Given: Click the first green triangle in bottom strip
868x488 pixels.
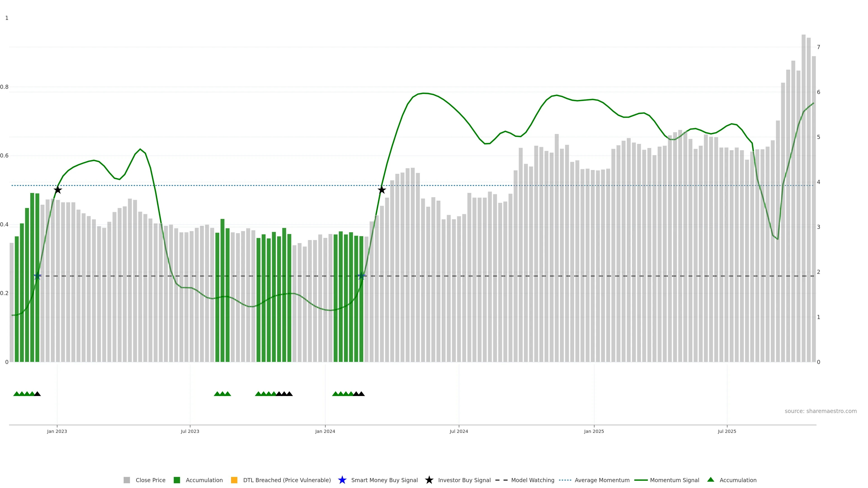Looking at the screenshot, I should click(17, 394).
